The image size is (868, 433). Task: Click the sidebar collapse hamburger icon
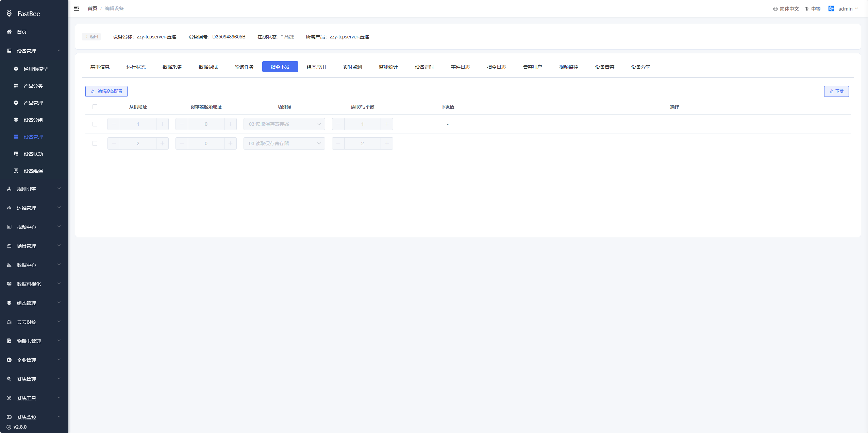click(77, 8)
